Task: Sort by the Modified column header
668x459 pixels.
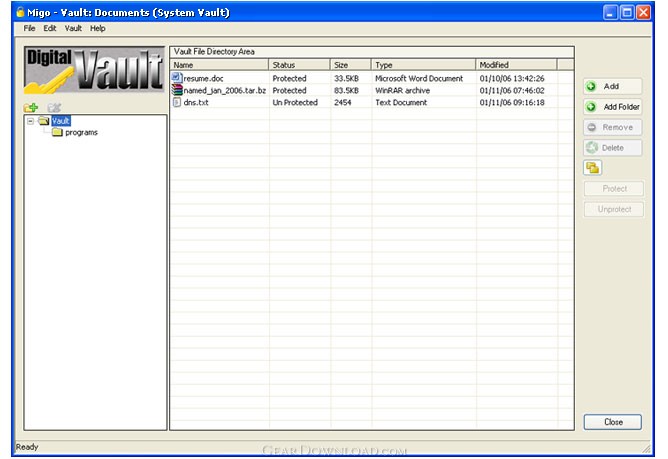Action: [x=516, y=65]
